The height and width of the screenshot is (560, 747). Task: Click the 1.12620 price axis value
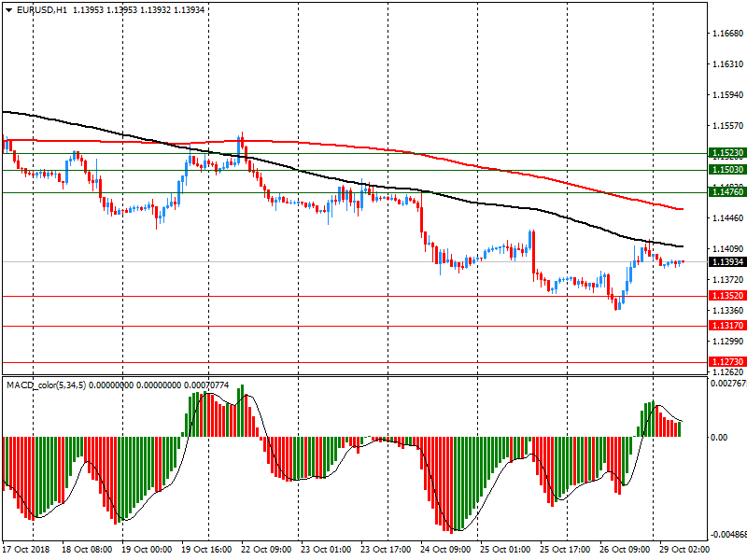(728, 372)
